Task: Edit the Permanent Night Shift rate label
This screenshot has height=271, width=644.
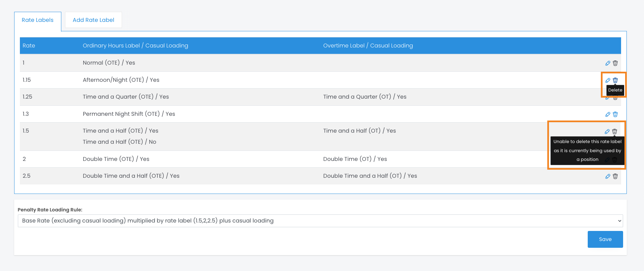Action: pyautogui.click(x=608, y=114)
